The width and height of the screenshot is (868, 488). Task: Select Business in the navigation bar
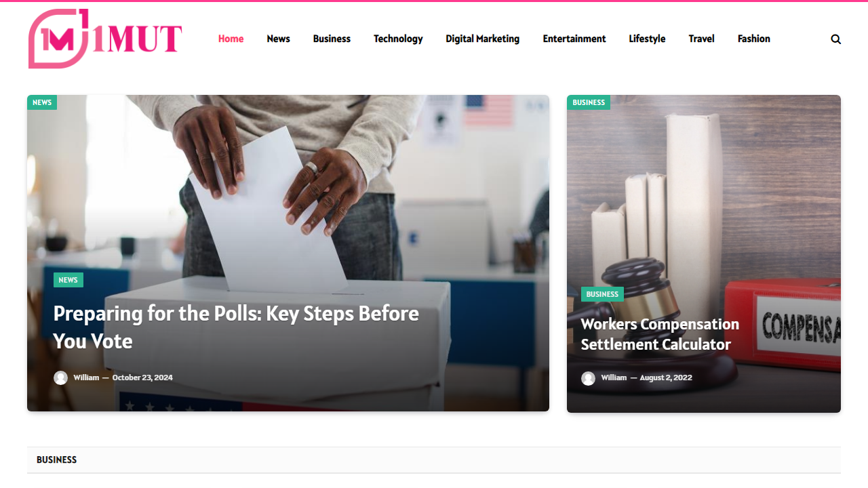pos(332,39)
